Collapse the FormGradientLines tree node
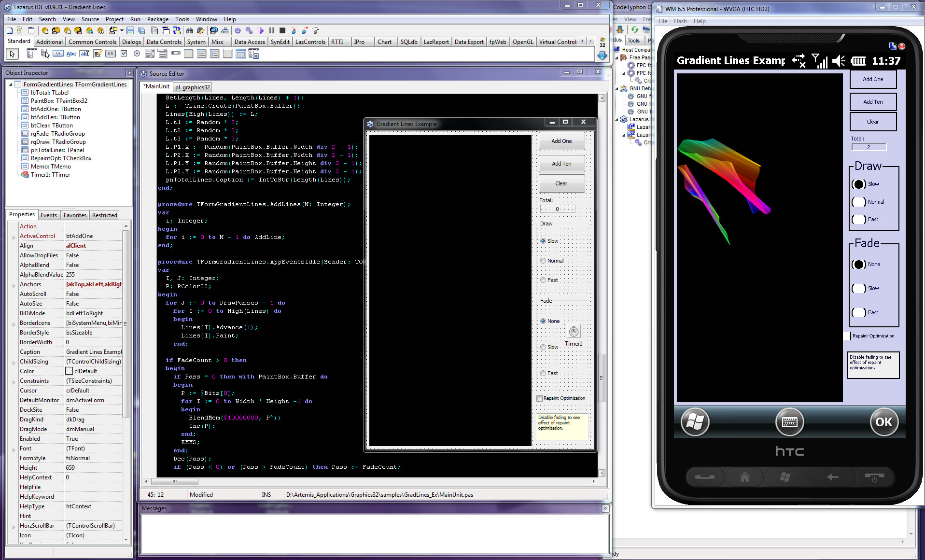Screen dimensions: 925x560 [11, 84]
